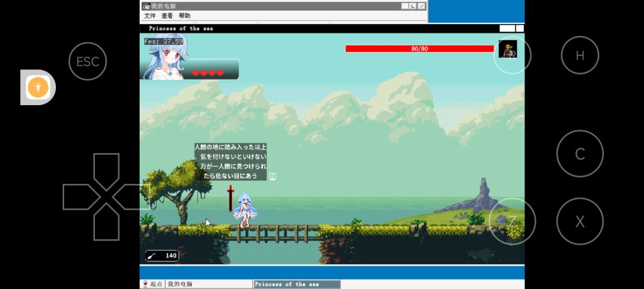Click the red sword in the ground
The width and height of the screenshot is (644, 289).
(230, 198)
